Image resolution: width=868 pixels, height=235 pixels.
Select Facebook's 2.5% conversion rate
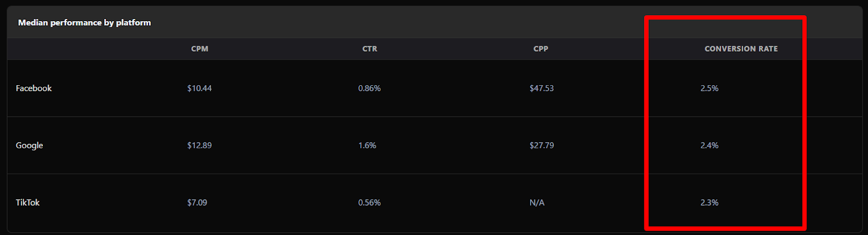pyautogui.click(x=710, y=88)
